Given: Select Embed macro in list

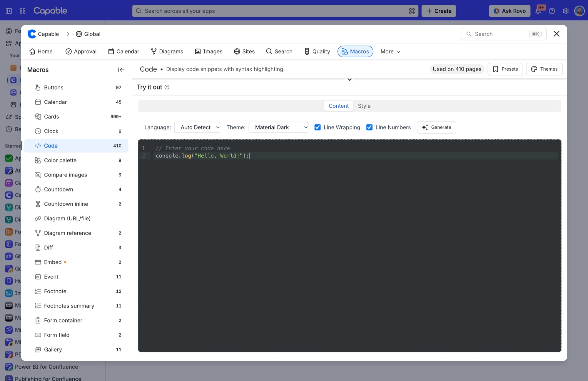Looking at the screenshot, I should pos(76,262).
